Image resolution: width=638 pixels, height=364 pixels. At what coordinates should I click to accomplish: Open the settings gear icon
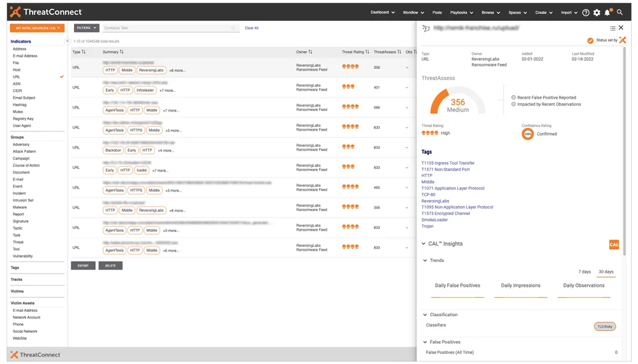click(x=597, y=13)
